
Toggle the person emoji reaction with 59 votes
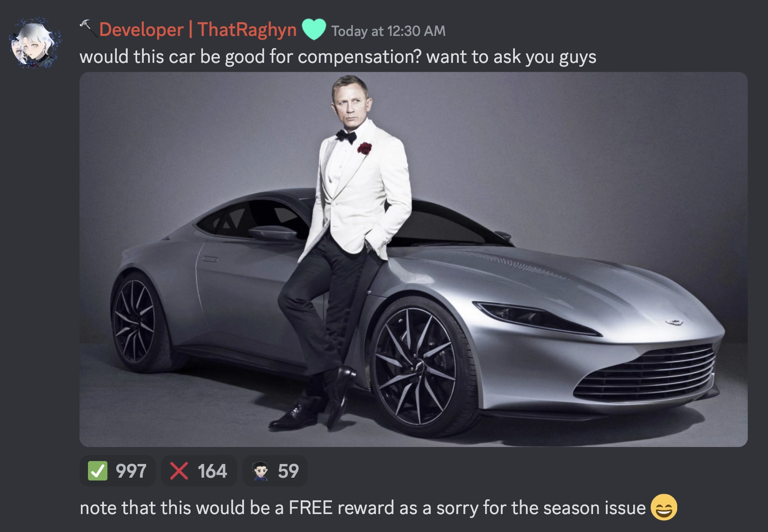coord(275,471)
